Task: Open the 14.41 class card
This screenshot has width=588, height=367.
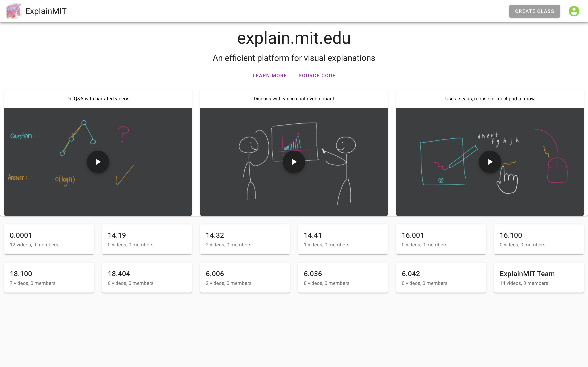Action: [343, 239]
